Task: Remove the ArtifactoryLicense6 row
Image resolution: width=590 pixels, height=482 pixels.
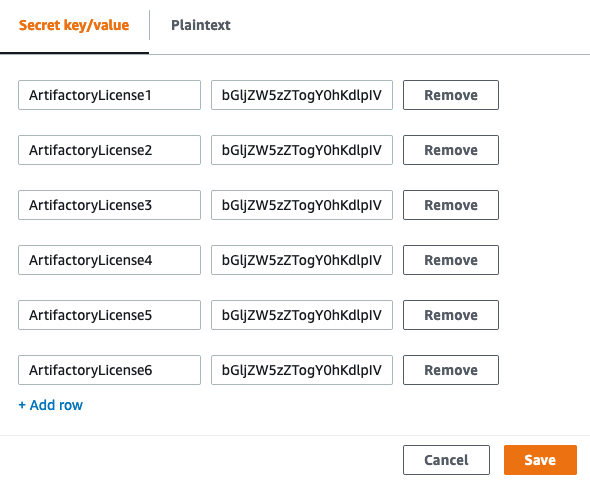Action: (451, 370)
